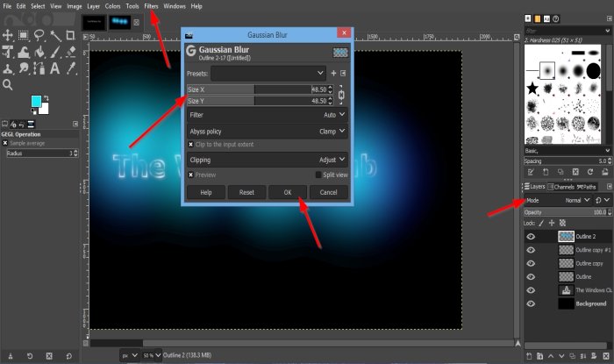Select the Color Picker eyedropper tool
The height and width of the screenshot is (364, 614).
pyautogui.click(x=70, y=69)
